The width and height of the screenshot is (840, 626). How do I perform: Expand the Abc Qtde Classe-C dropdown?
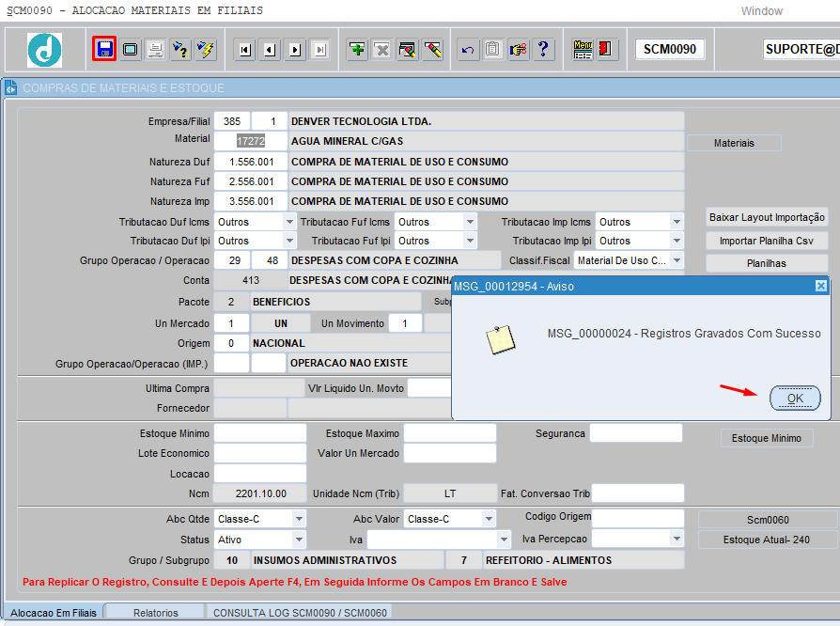click(299, 519)
